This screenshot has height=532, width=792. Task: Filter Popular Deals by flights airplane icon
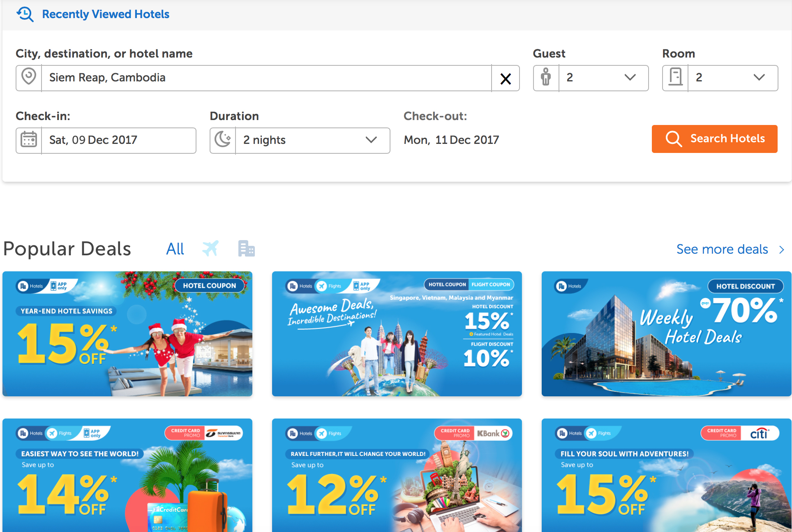coord(210,248)
